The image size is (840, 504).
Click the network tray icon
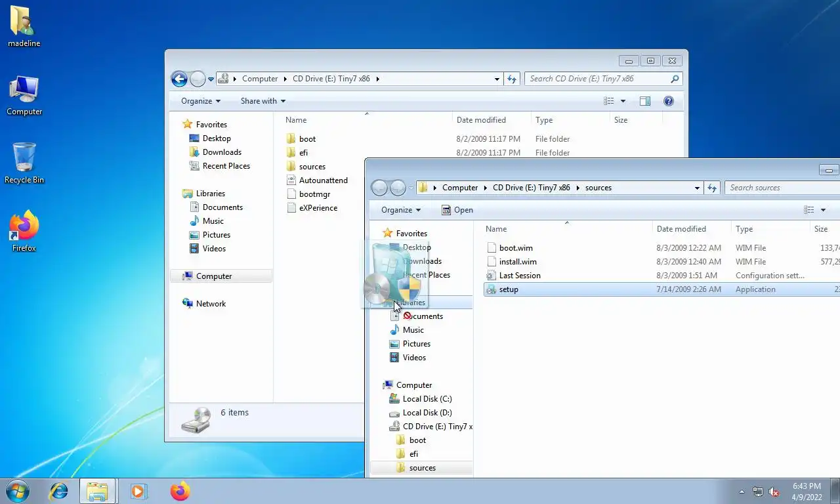coord(758,492)
